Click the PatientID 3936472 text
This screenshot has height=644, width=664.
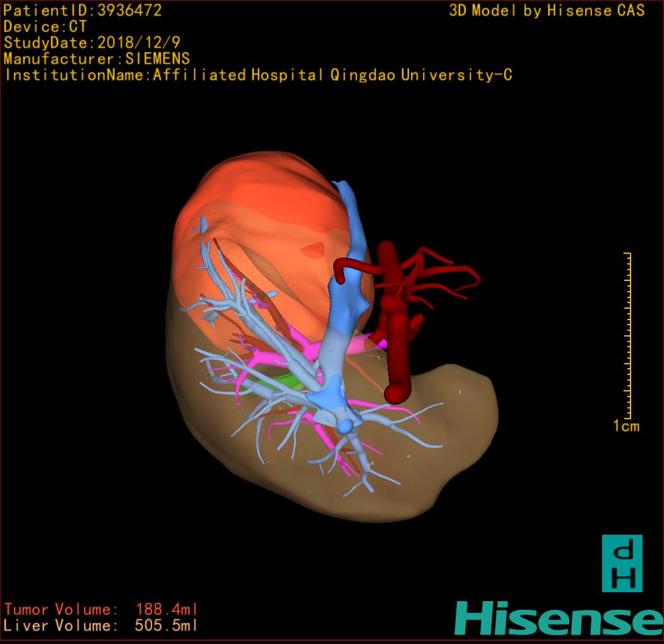[x=83, y=10]
